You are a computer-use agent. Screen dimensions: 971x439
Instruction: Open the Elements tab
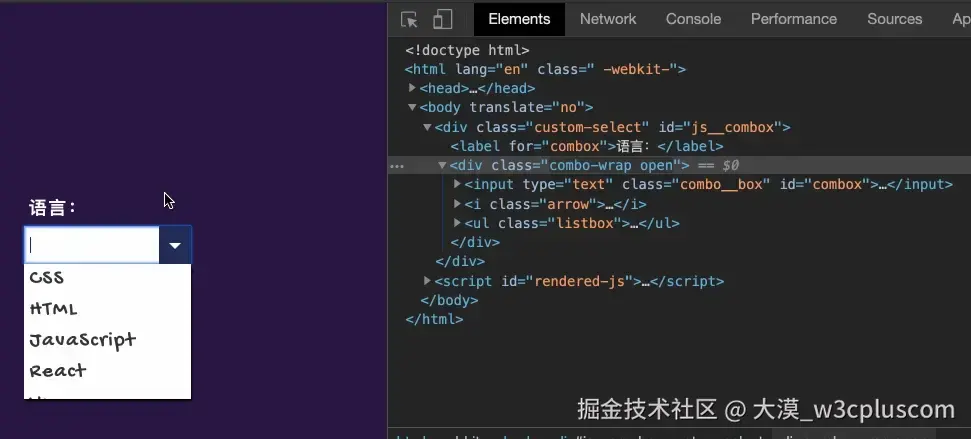(x=519, y=19)
